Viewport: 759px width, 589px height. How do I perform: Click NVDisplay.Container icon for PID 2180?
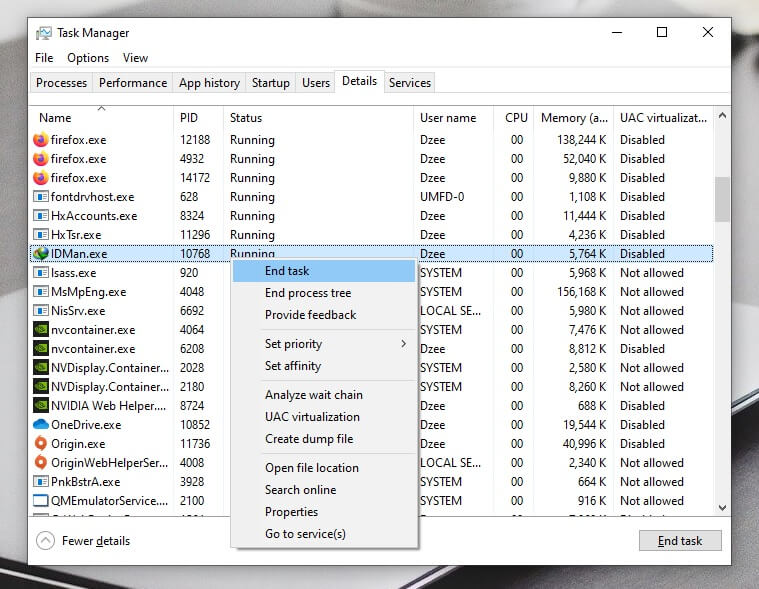click(41, 387)
